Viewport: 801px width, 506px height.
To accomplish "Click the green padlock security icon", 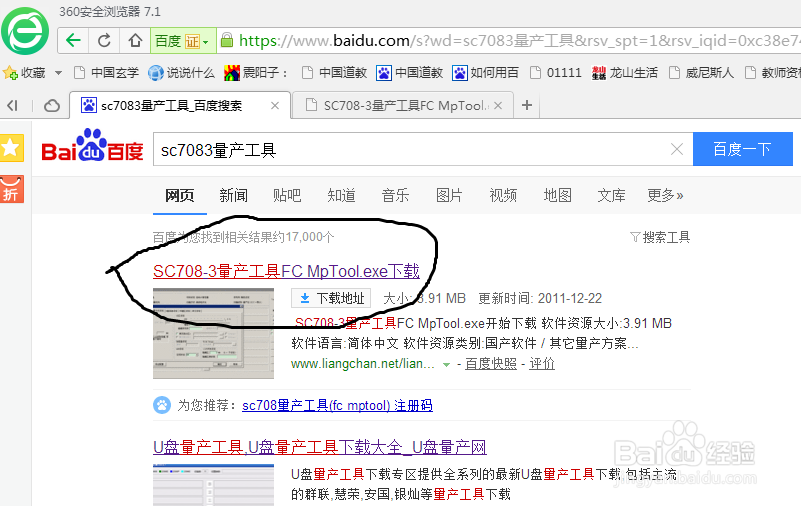I will [226, 40].
